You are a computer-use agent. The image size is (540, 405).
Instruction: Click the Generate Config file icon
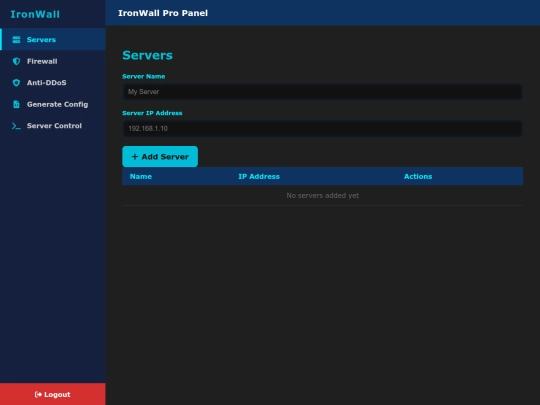coord(16,104)
